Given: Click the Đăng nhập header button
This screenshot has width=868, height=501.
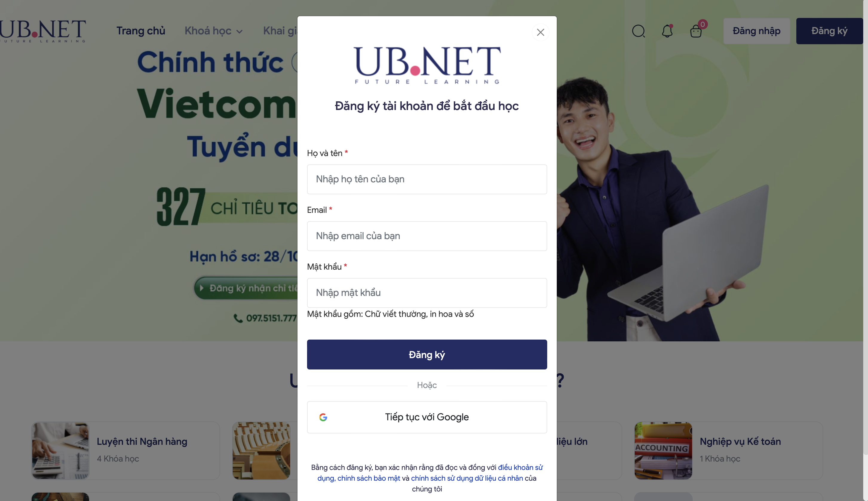Looking at the screenshot, I should (756, 31).
